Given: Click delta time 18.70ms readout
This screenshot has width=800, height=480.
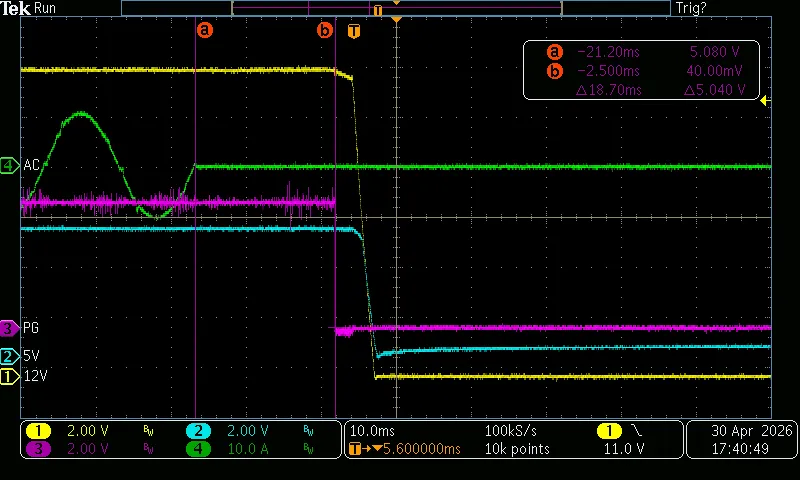Looking at the screenshot, I should coord(608,90).
